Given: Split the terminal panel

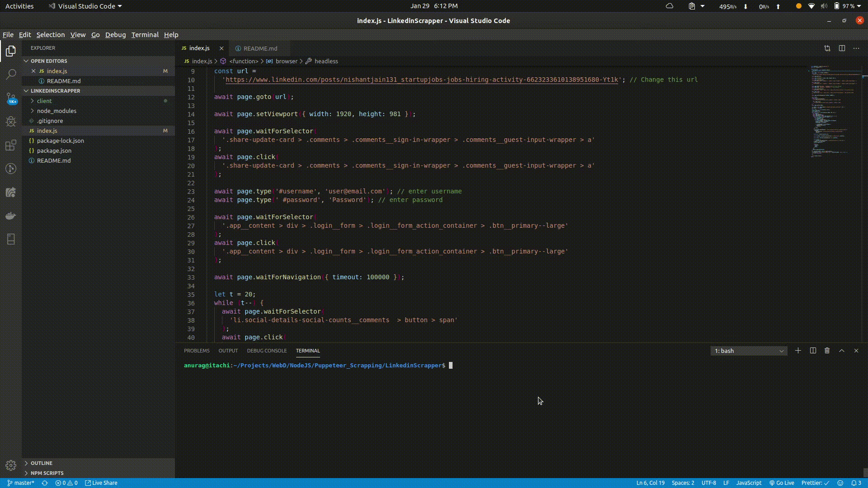Looking at the screenshot, I should (813, 351).
